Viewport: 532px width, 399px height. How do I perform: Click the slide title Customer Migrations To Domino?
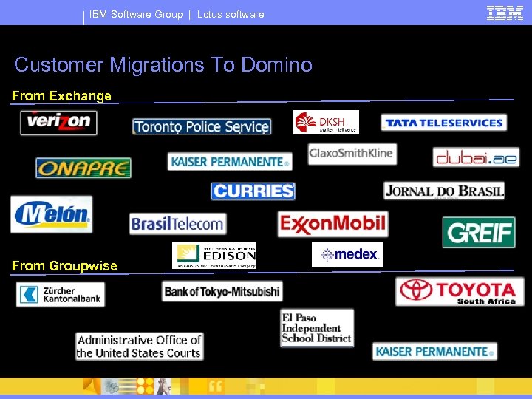pos(163,64)
